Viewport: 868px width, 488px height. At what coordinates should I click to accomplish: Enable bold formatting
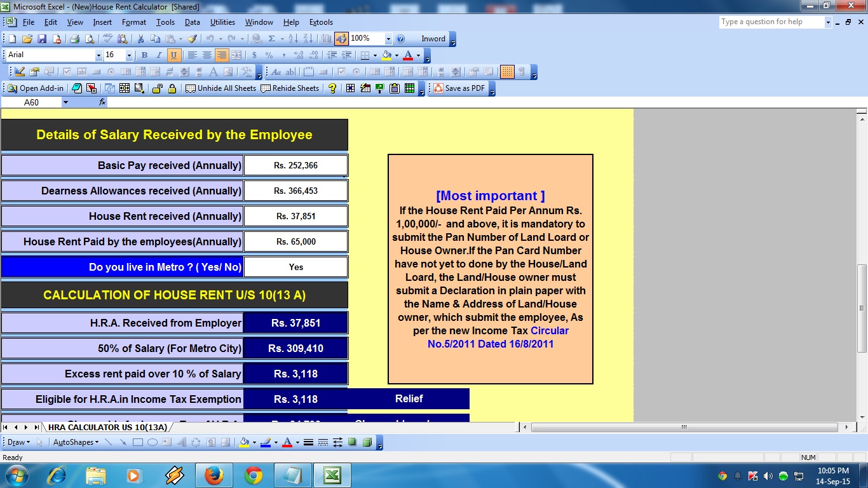(x=144, y=55)
